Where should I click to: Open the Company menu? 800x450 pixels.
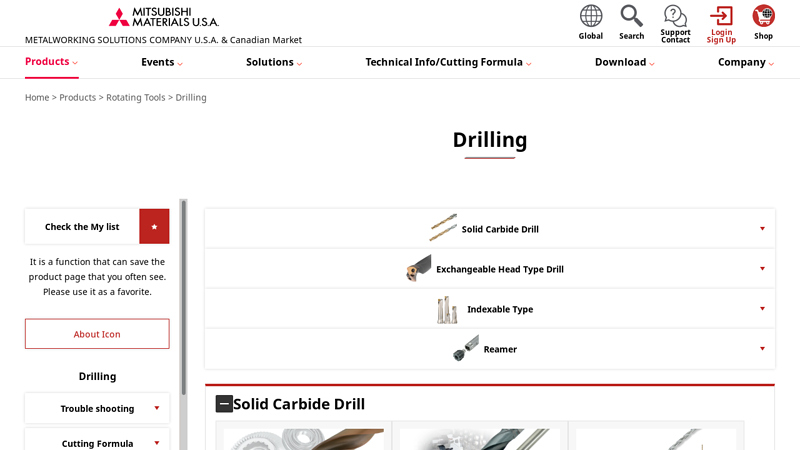click(x=746, y=62)
